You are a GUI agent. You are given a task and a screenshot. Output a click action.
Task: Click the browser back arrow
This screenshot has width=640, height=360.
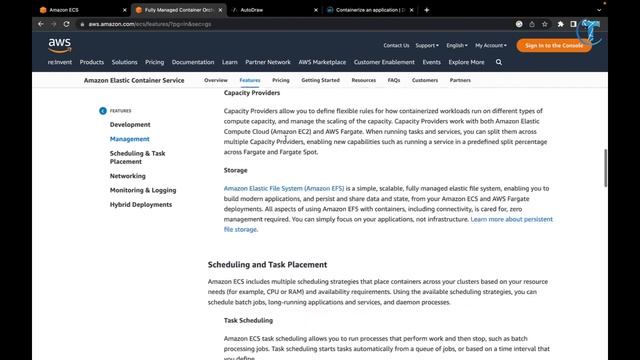pos(41,24)
